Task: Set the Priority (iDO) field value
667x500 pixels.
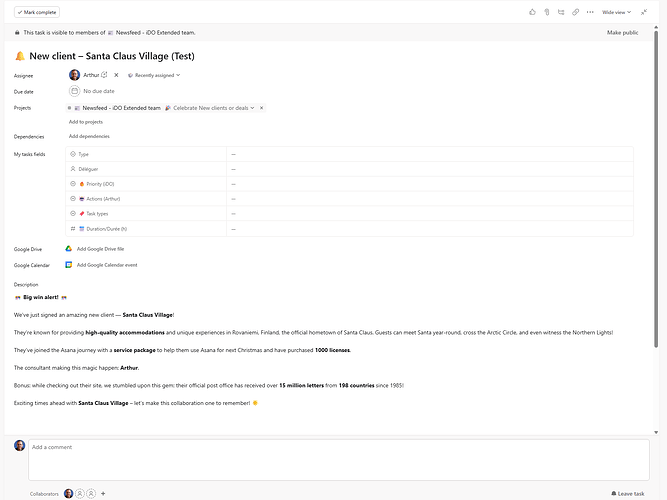Action: click(430, 184)
